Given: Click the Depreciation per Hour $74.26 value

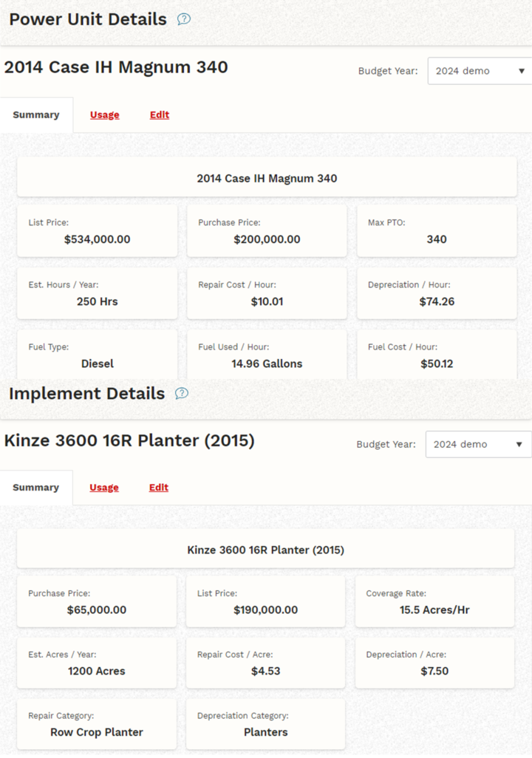Looking at the screenshot, I should [437, 301].
